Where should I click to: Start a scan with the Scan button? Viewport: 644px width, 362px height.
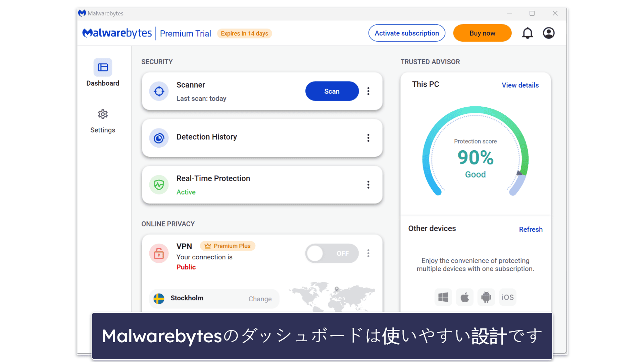point(332,91)
